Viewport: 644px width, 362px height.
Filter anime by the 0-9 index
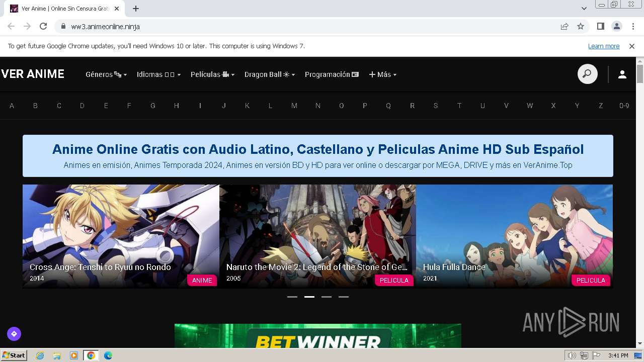coord(624,106)
